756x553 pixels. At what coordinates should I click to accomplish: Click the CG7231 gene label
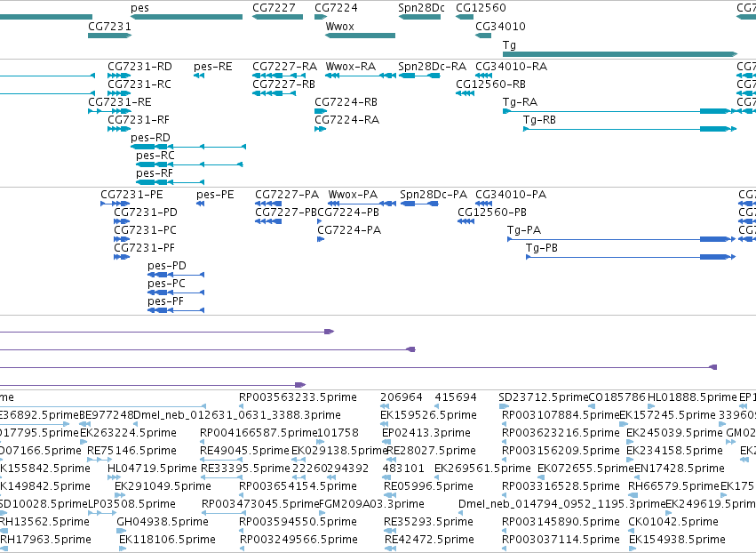click(109, 26)
